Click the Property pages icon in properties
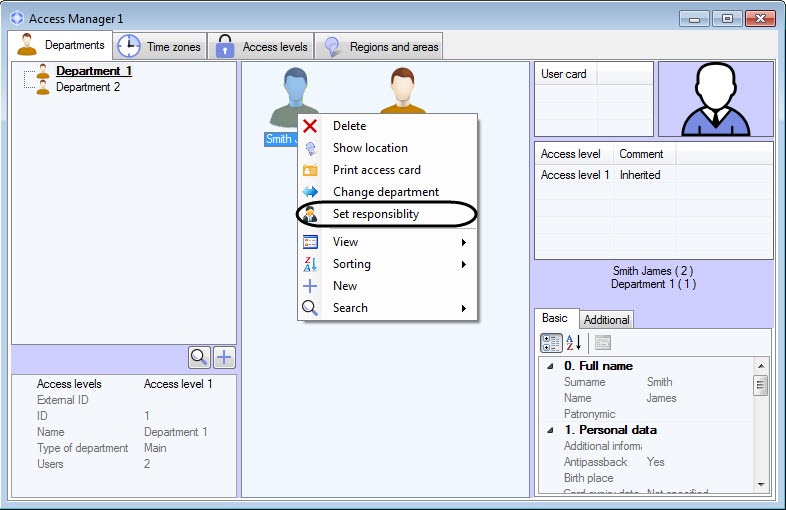This screenshot has height=510, width=786. [603, 343]
